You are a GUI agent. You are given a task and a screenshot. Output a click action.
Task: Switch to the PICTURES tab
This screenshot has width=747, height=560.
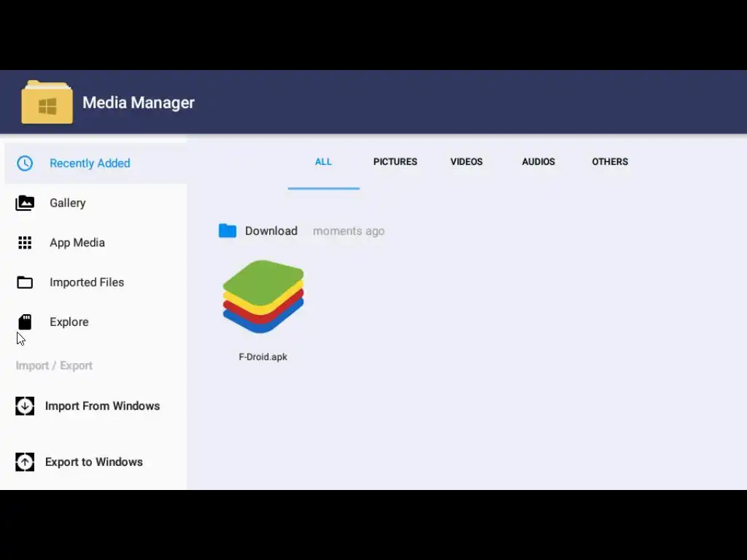[395, 162]
